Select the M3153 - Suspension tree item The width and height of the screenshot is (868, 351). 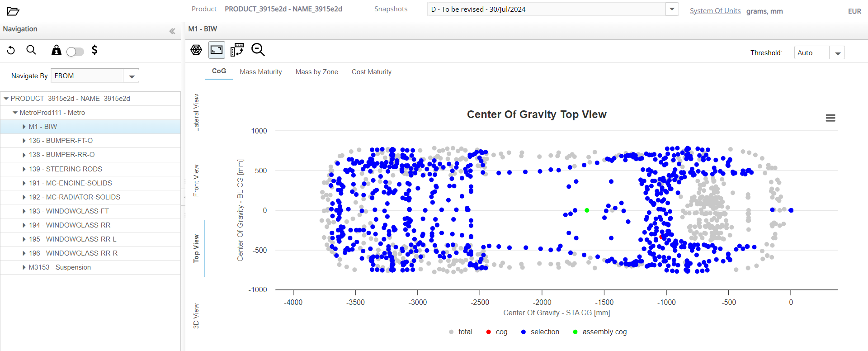pyautogui.click(x=60, y=267)
